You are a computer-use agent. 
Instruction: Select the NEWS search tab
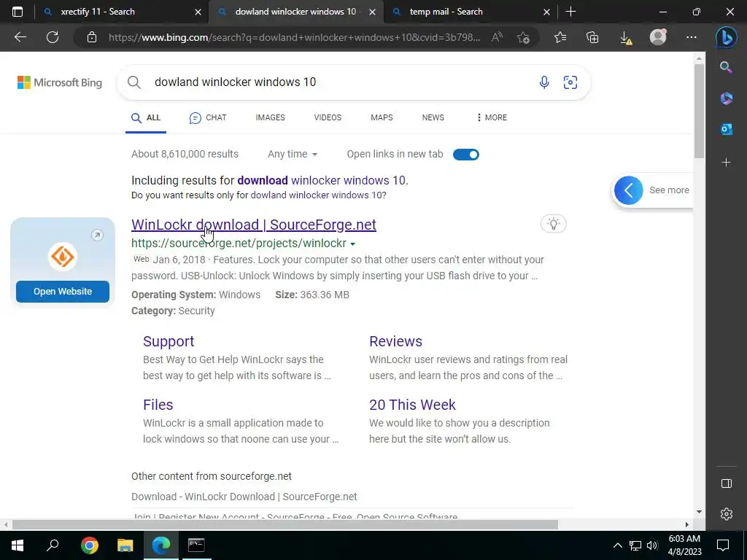click(433, 117)
